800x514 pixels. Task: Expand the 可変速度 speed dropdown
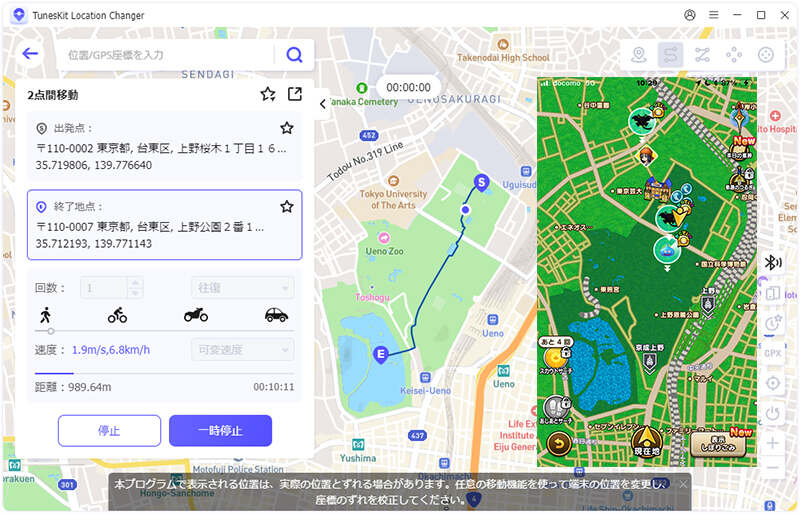click(x=243, y=350)
